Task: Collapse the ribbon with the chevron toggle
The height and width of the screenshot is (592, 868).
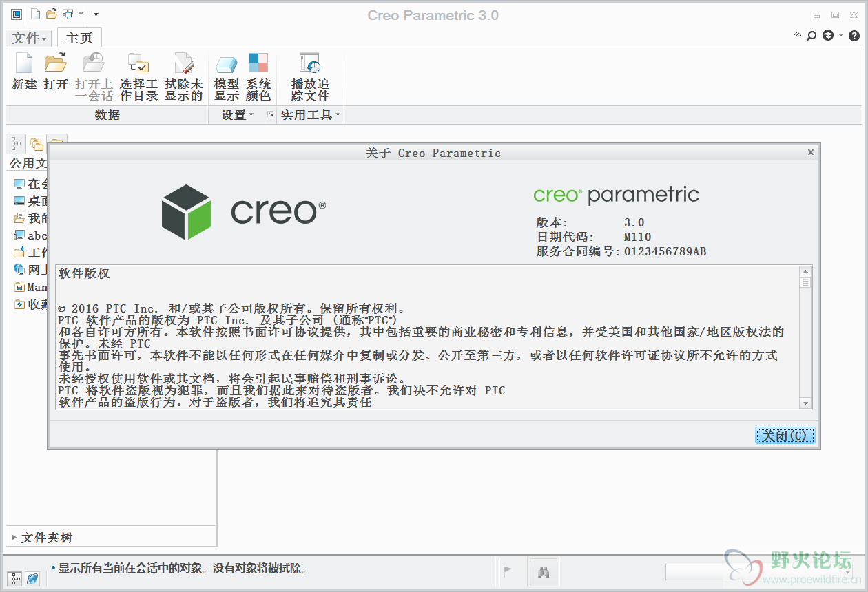Action: (798, 35)
